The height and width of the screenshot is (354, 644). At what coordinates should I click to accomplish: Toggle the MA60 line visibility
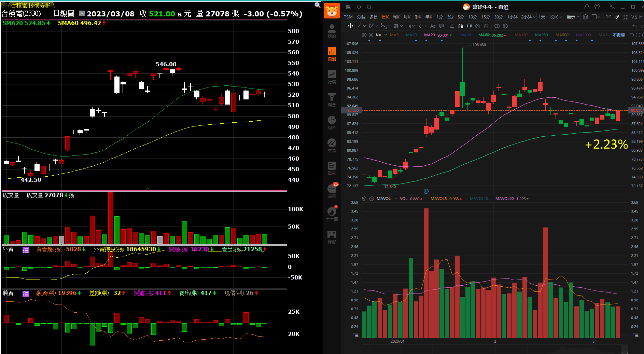[492, 35]
